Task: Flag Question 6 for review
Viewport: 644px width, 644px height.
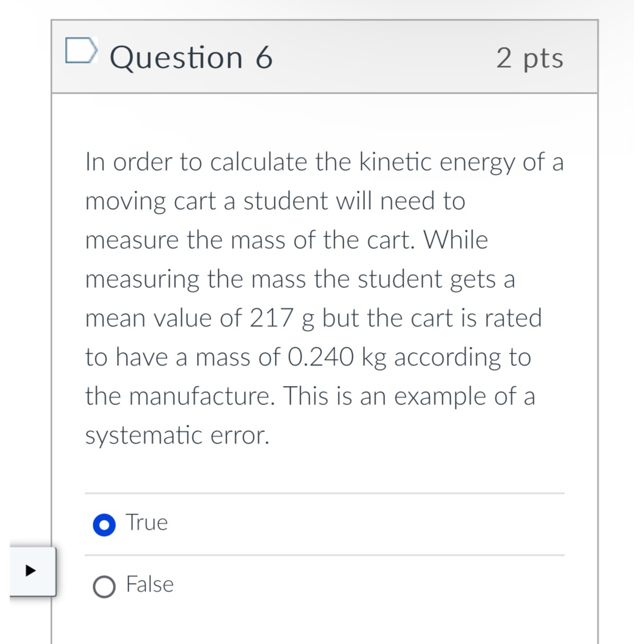Action: coord(81,50)
